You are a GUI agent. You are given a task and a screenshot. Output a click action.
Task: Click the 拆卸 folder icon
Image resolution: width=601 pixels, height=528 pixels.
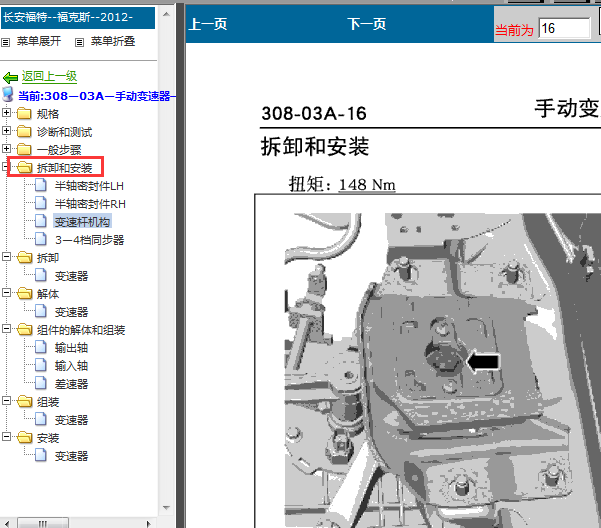pyautogui.click(x=25, y=257)
